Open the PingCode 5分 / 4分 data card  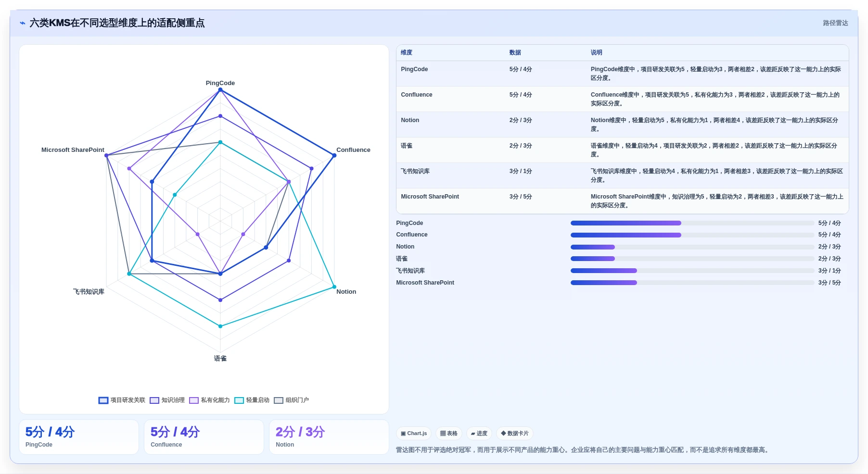[79, 437]
